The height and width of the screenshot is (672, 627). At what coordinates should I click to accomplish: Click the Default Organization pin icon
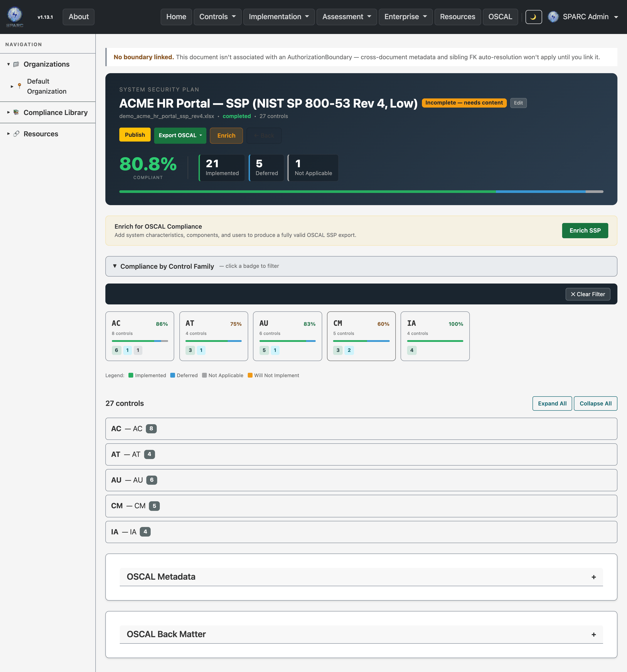click(x=20, y=86)
